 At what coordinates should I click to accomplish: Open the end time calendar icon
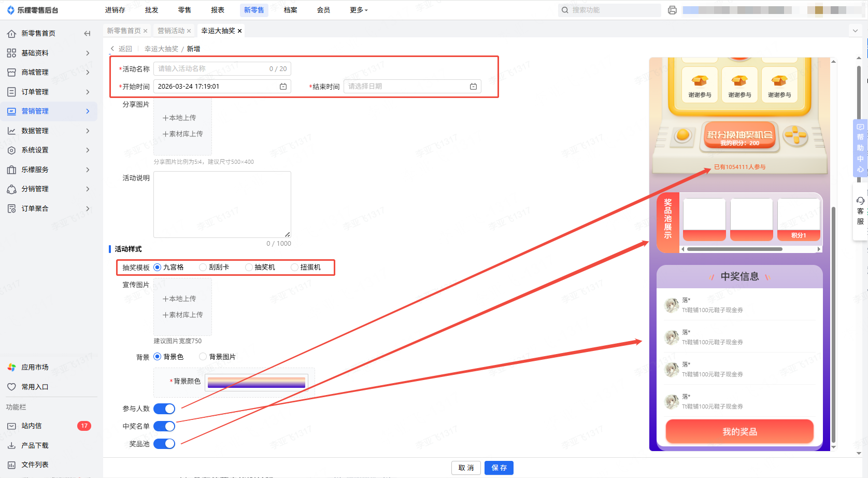[x=473, y=87]
